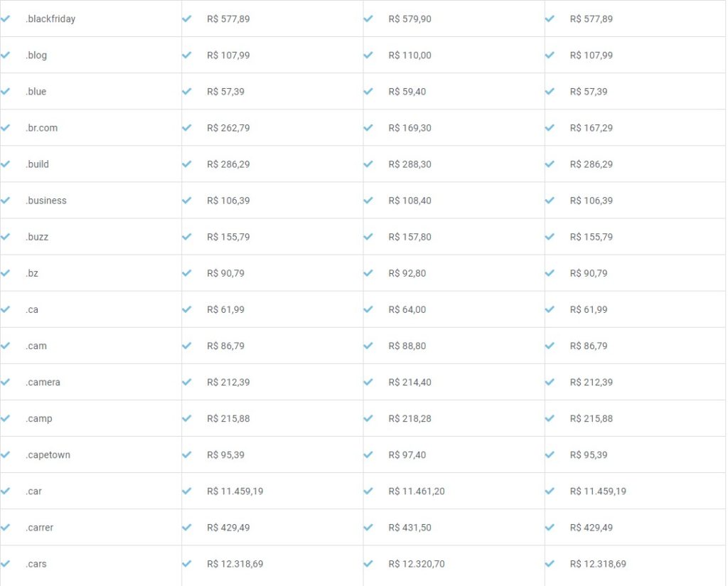Click the R$ 169,30 price cell
The width and height of the screenshot is (728, 586).
[x=409, y=128]
